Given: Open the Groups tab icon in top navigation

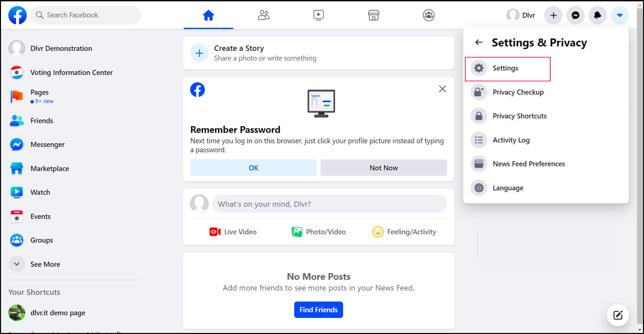Looking at the screenshot, I should coord(429,15).
